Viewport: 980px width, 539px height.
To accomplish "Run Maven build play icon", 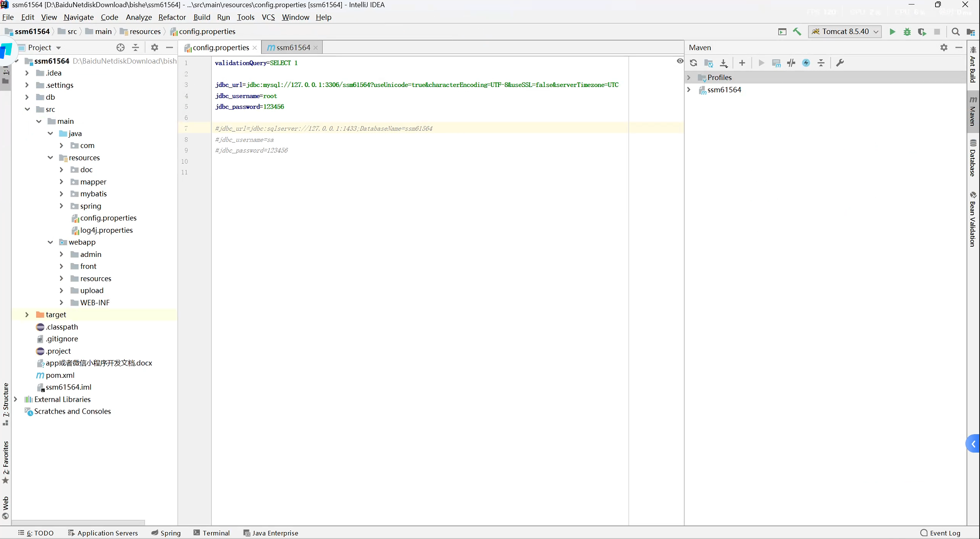I will [761, 63].
